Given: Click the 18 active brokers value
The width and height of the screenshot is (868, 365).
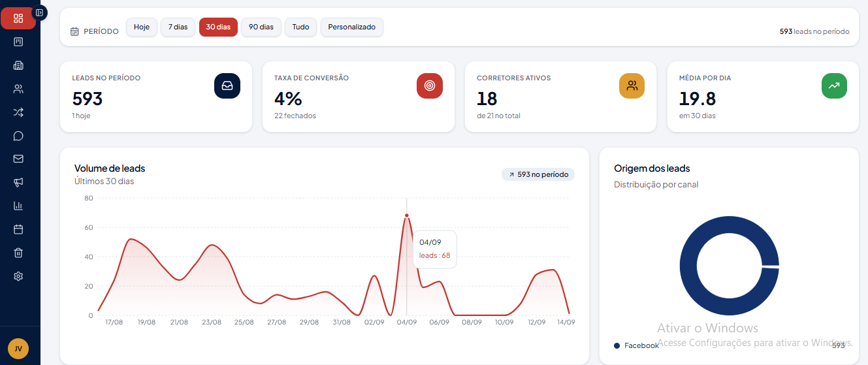Looking at the screenshot, I should (x=487, y=99).
